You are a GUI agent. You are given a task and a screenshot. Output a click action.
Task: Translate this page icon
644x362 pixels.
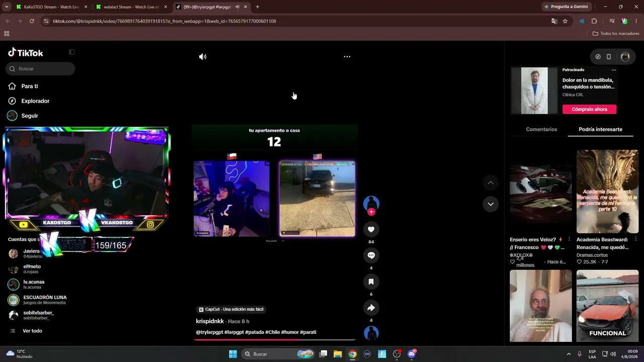(554, 21)
